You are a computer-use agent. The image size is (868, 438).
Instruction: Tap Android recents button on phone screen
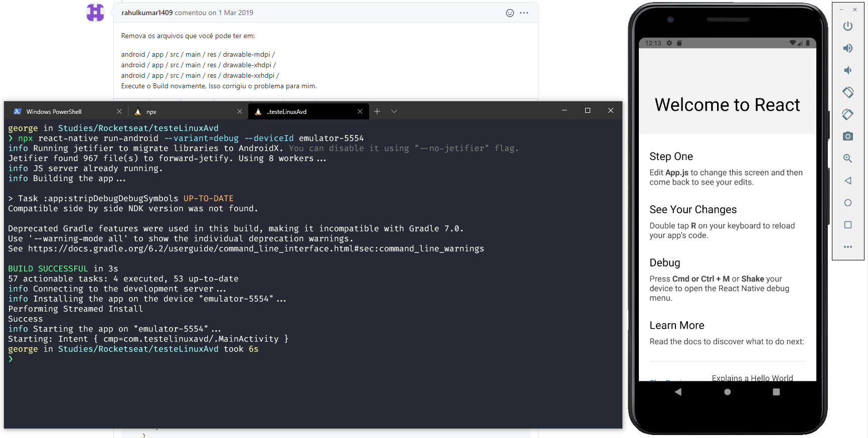pyautogui.click(x=776, y=392)
